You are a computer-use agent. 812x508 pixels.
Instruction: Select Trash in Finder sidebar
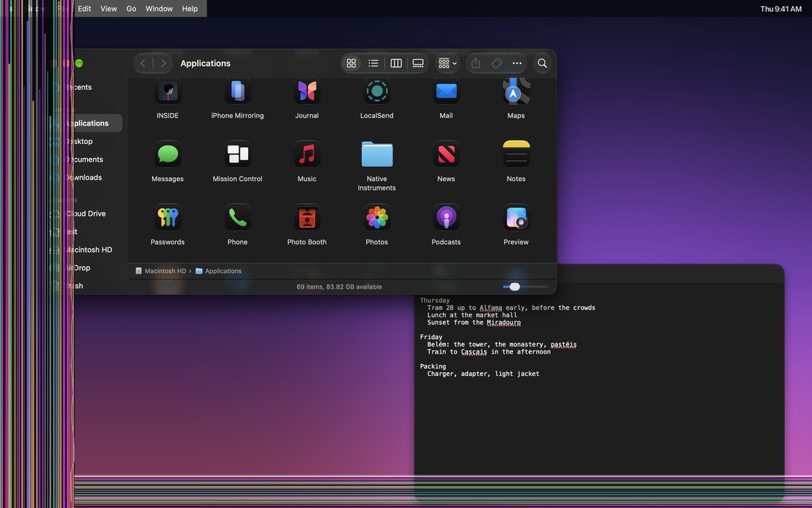tap(84, 286)
